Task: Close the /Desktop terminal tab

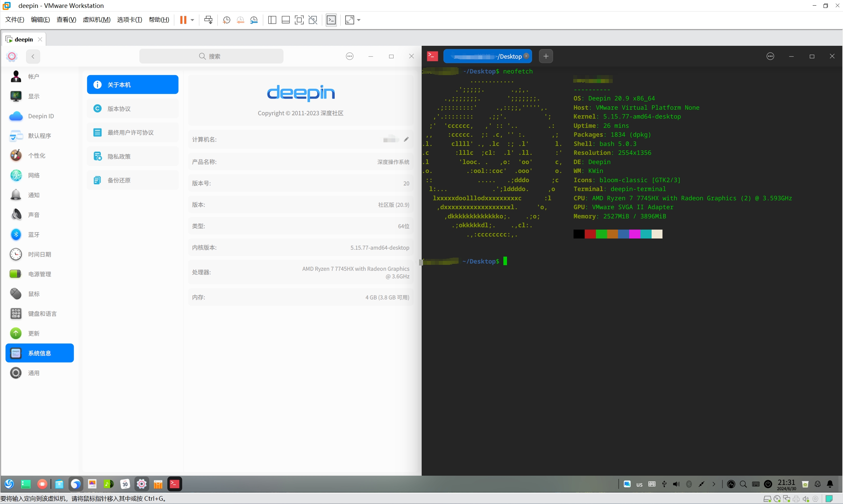Action: 526,56
